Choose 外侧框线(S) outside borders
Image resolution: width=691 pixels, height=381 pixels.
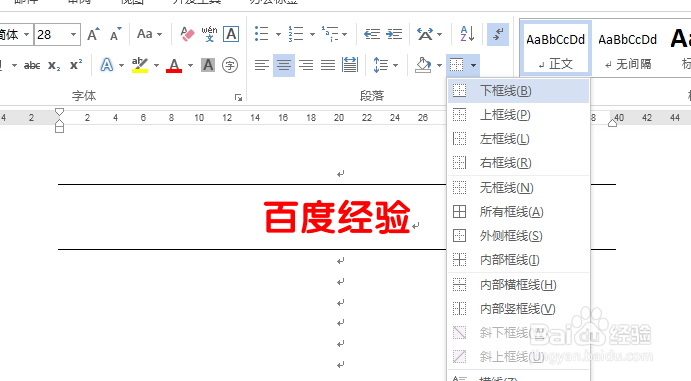click(519, 236)
